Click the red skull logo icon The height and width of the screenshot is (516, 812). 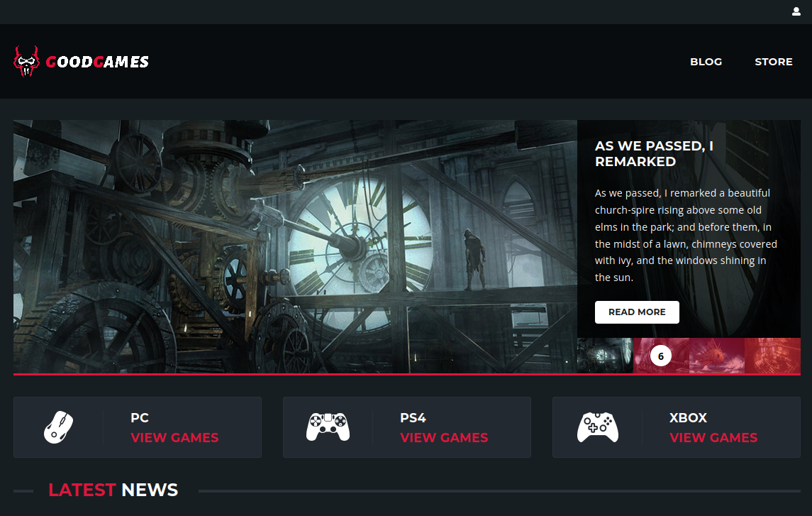pyautogui.click(x=26, y=62)
